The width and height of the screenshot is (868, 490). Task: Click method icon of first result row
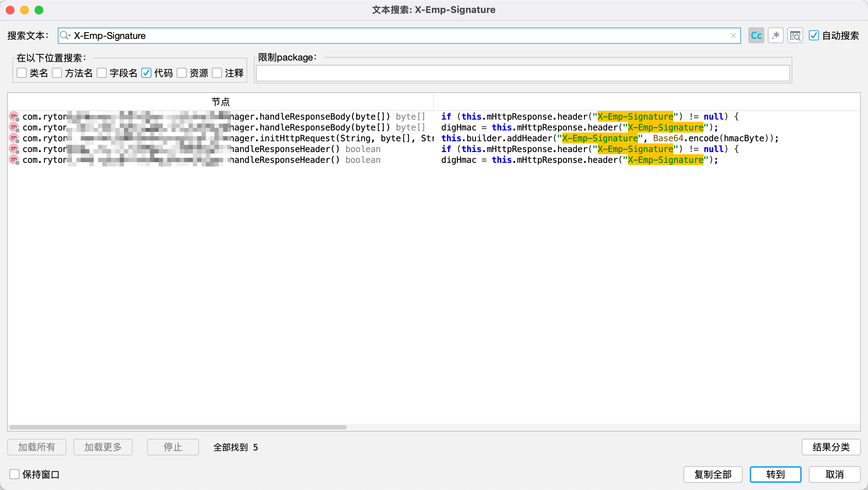pyautogui.click(x=14, y=116)
